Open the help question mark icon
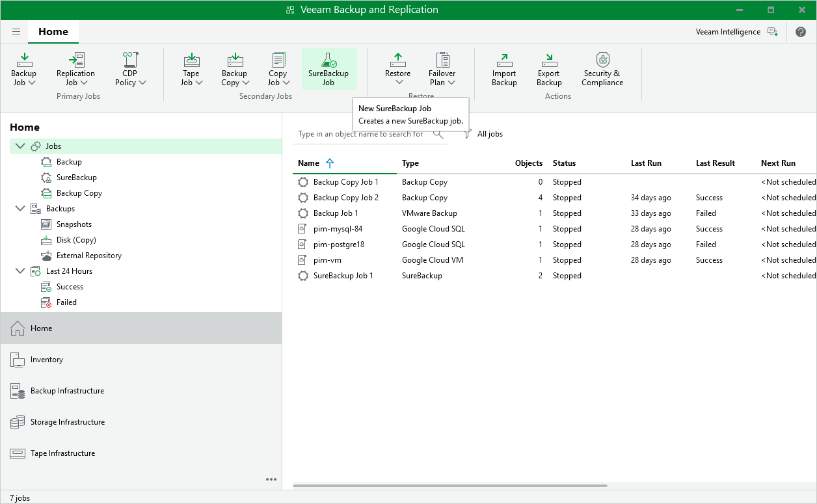This screenshot has width=817, height=504. click(801, 32)
